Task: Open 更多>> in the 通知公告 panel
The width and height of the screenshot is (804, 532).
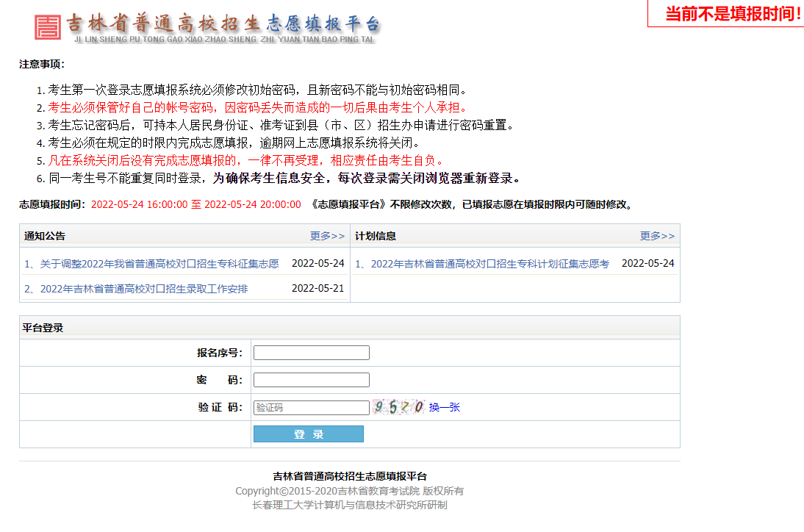Action: pos(327,236)
